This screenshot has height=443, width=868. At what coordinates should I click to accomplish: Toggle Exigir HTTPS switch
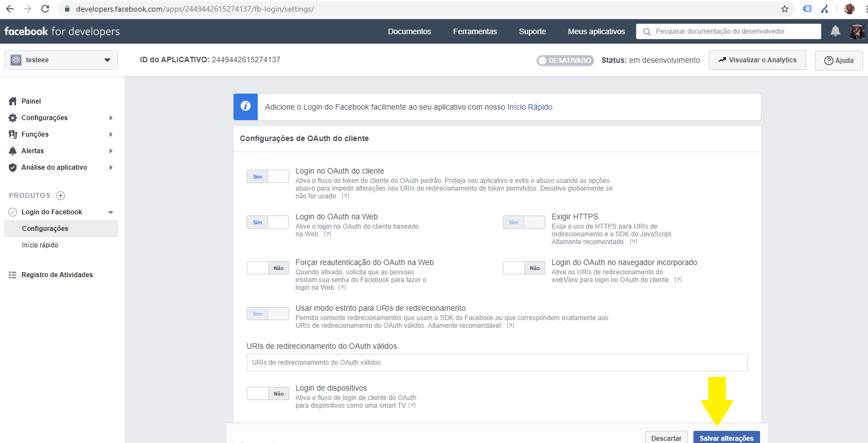524,222
